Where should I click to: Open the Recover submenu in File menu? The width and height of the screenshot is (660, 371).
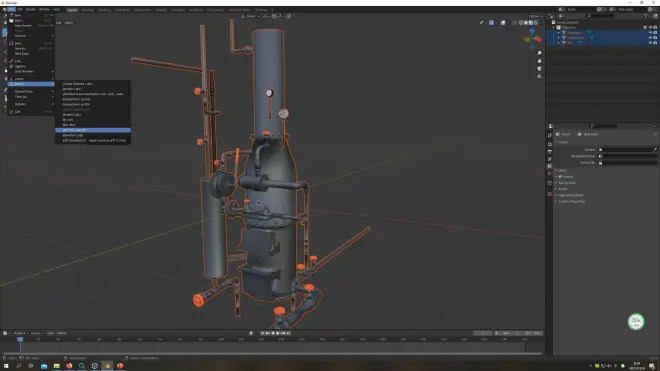tap(32, 36)
